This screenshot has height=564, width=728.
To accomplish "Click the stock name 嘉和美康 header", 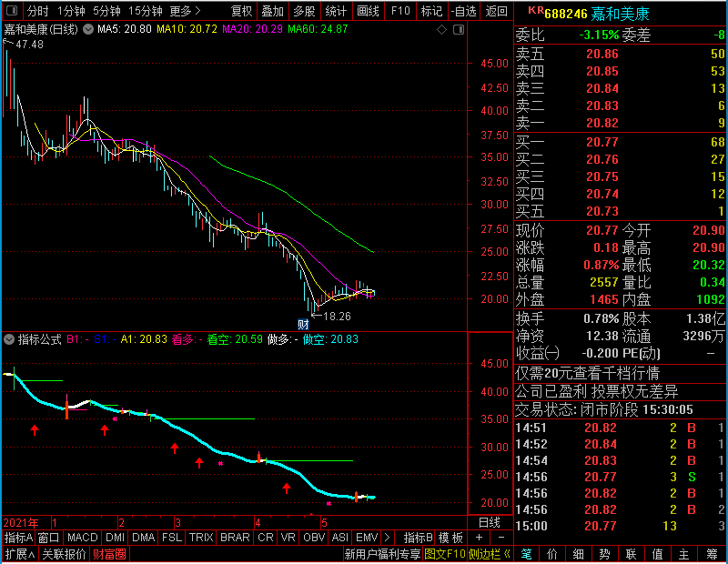I will (x=620, y=14).
